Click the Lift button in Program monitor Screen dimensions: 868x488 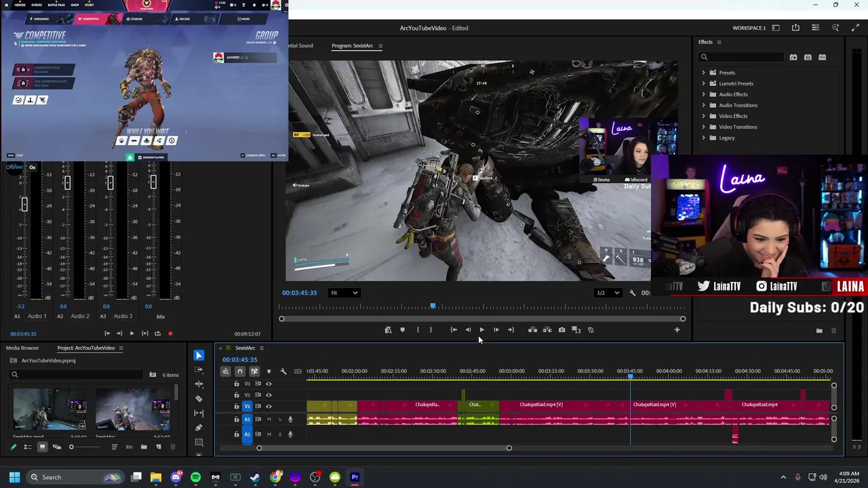point(532,330)
